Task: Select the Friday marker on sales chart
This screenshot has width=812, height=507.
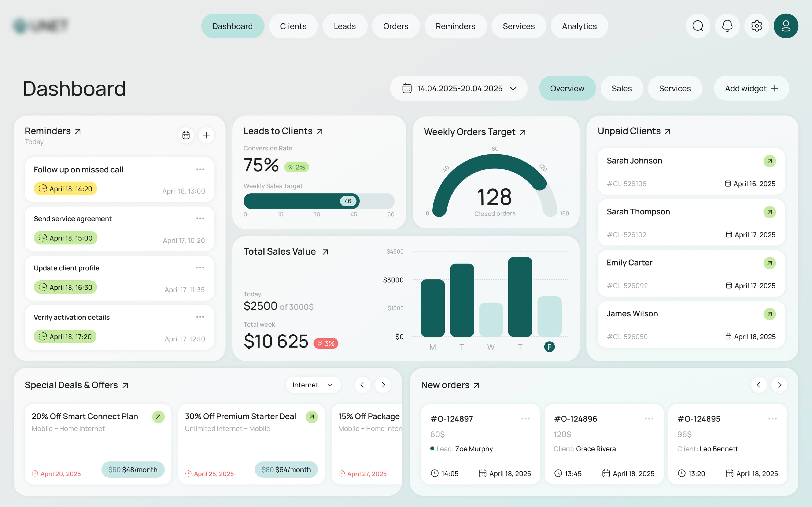Action: 549,347
